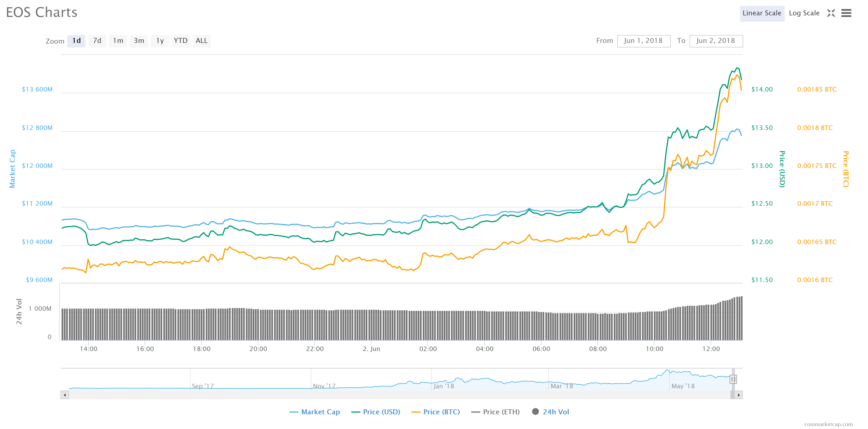
Task: Toggle Price (BTC) series in legend
Action: pyautogui.click(x=435, y=412)
